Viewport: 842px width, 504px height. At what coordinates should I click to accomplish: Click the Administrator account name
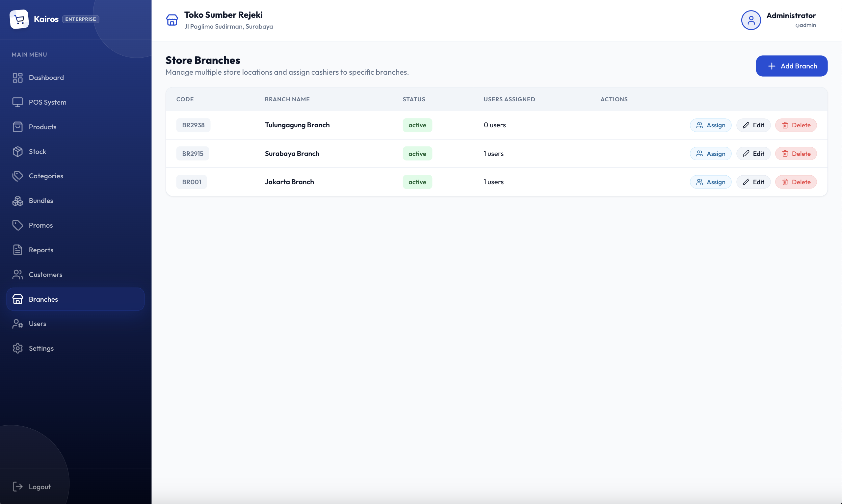coord(791,15)
